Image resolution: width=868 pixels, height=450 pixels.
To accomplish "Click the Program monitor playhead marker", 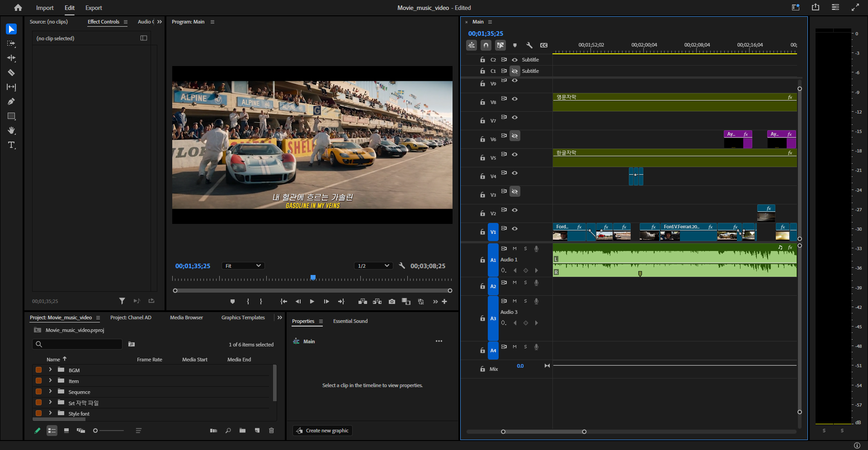I will click(313, 278).
